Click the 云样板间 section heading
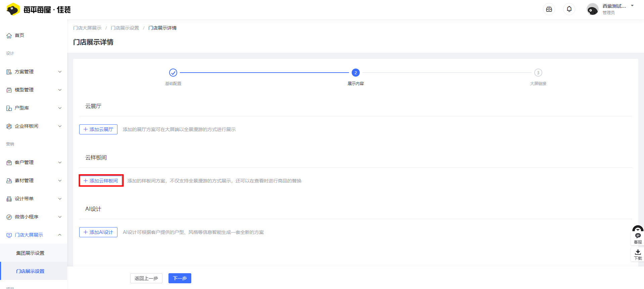644x289 pixels. (96, 158)
